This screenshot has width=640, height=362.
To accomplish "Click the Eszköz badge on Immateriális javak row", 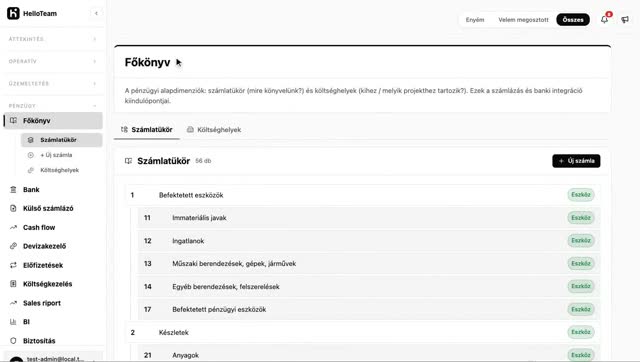I will (581, 218).
